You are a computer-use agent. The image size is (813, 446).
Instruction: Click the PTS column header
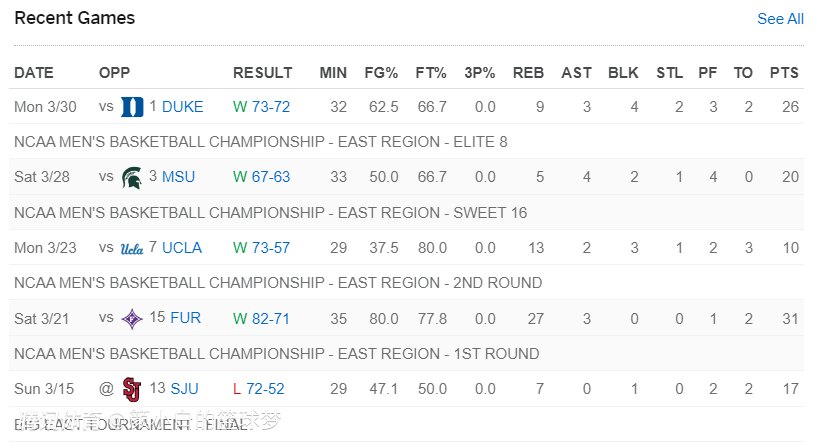pyautogui.click(x=784, y=73)
